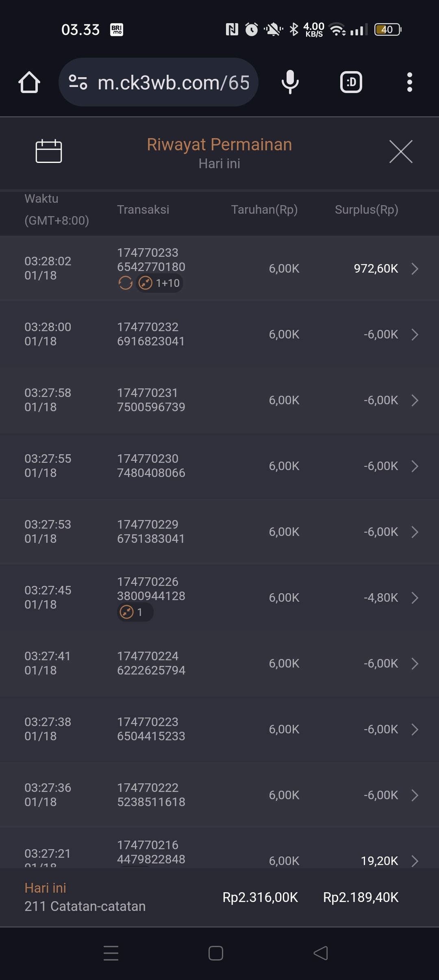Tap the site settings icon in address bar
Viewport: 439px width, 980px height.
(x=78, y=82)
